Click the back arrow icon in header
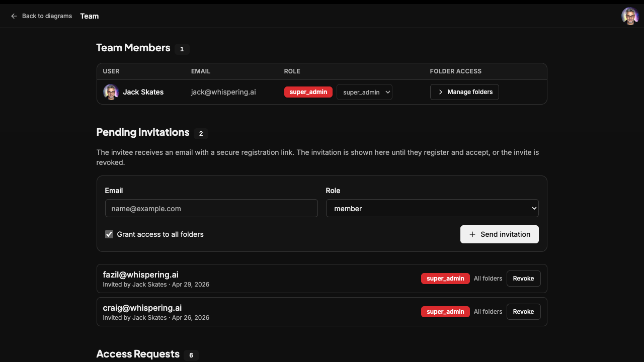Viewport: 644px width, 362px height. (x=14, y=16)
